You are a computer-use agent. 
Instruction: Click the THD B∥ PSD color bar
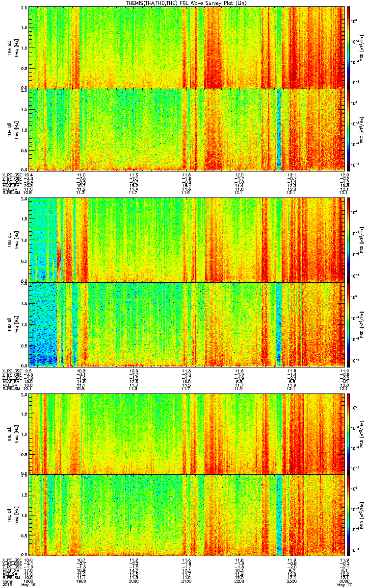tap(349, 324)
